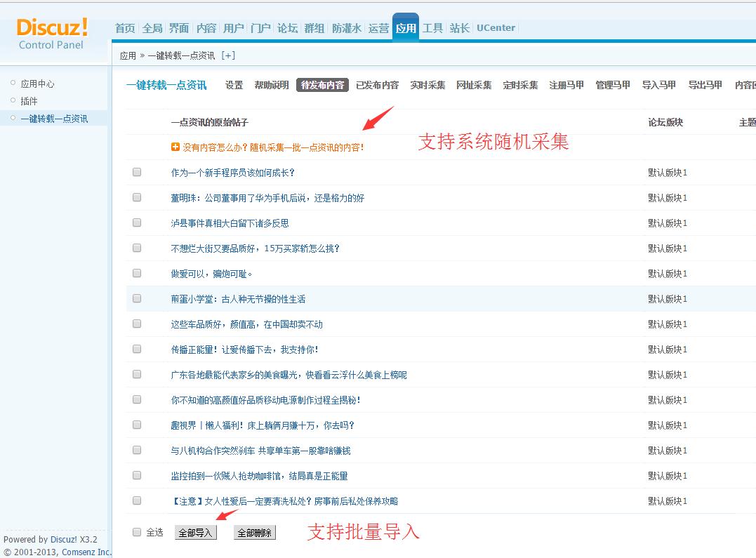Open post 做爱可以，骗炮可耻
The width and height of the screenshot is (756, 558).
coord(211,274)
